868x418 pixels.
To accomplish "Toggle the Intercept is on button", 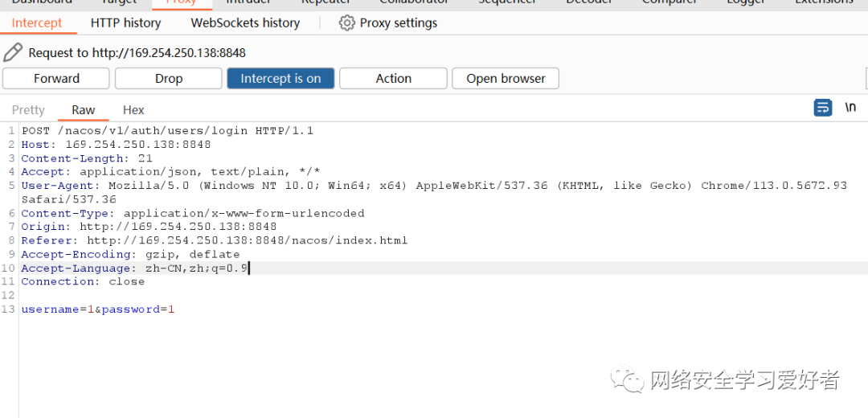I will [x=280, y=79].
